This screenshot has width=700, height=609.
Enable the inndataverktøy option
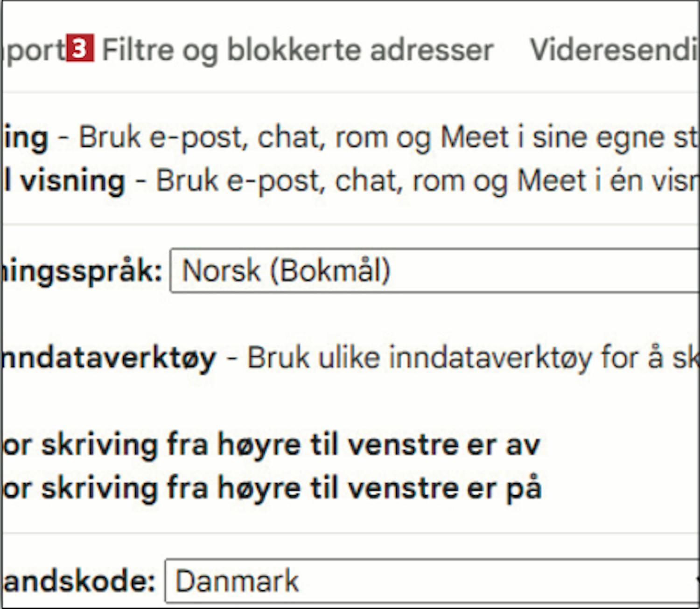click(x=109, y=358)
